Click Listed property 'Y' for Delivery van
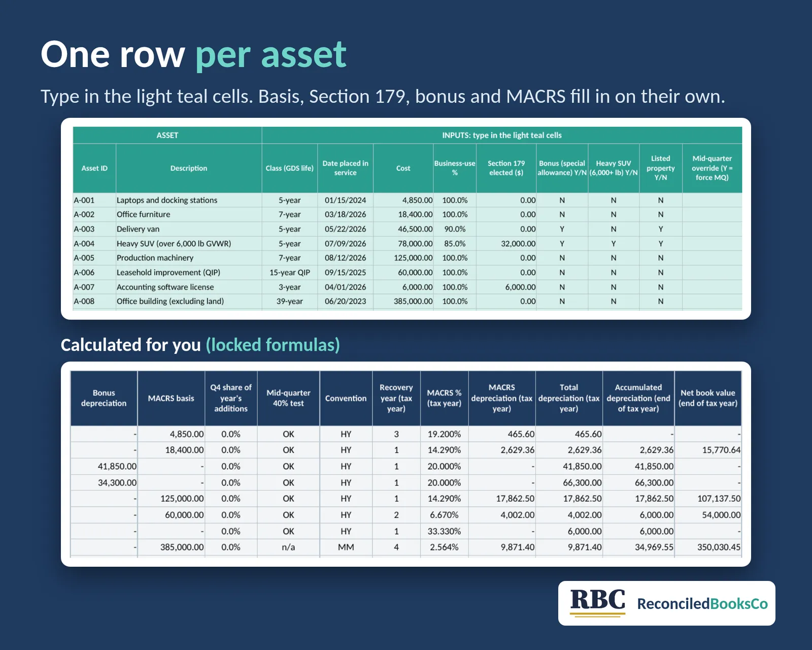Screen dimensions: 812x650 (661, 229)
